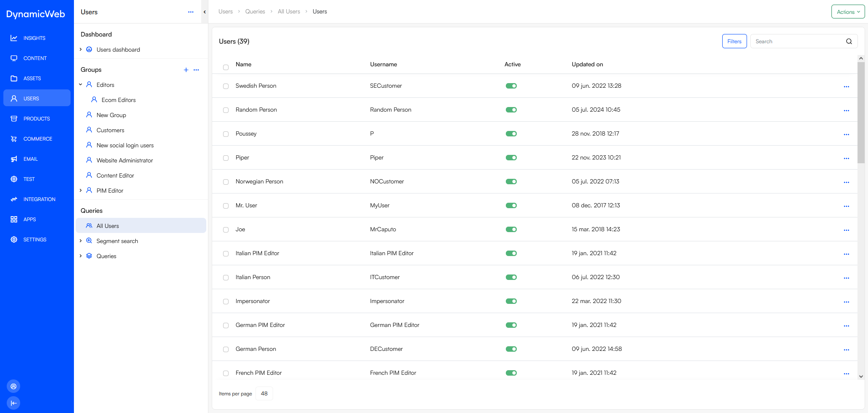Open the Integration arrows icon
This screenshot has height=413, width=868.
(14, 199)
